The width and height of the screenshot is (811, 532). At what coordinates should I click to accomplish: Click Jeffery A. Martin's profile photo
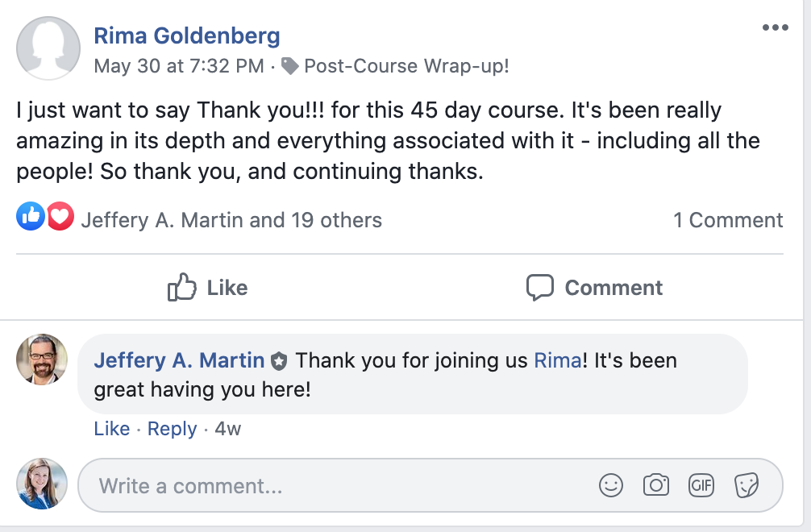(42, 360)
